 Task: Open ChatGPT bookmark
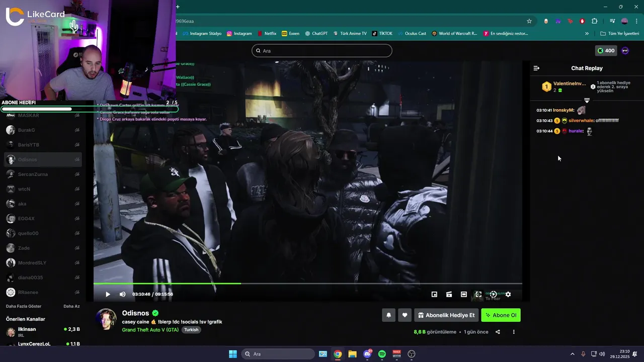point(316,34)
